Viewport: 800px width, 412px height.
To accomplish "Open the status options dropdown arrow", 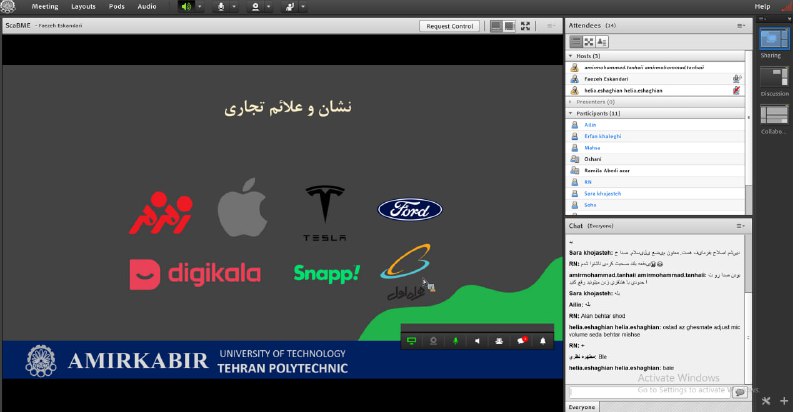I will [303, 7].
